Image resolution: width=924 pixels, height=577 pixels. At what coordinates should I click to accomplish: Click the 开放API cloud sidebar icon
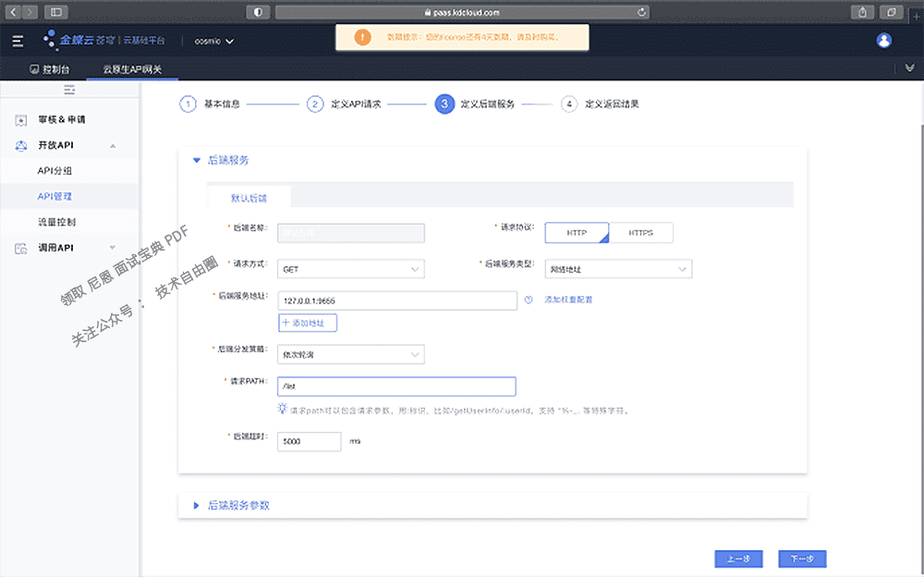click(x=20, y=146)
